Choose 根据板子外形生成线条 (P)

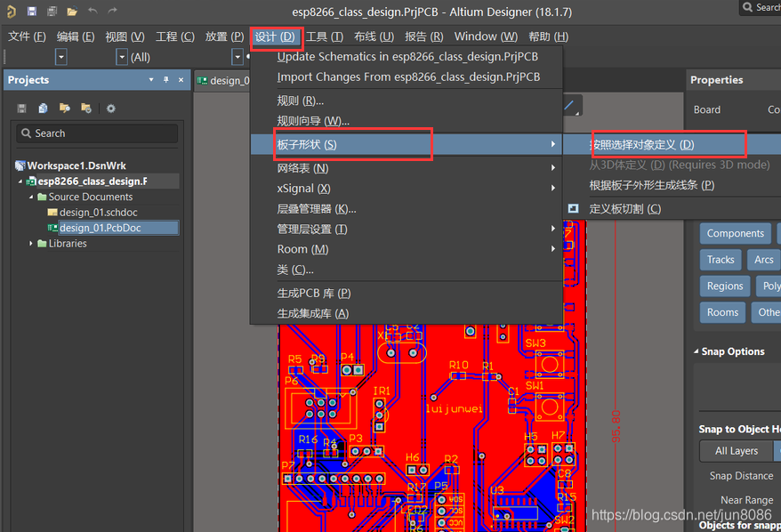(x=672, y=185)
